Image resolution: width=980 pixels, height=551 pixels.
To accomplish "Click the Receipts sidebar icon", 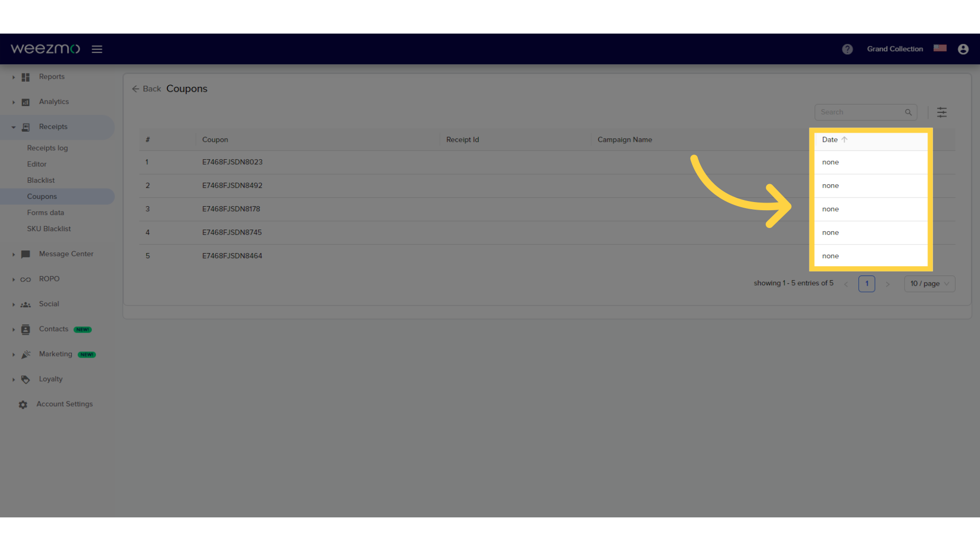I will 26,127.
